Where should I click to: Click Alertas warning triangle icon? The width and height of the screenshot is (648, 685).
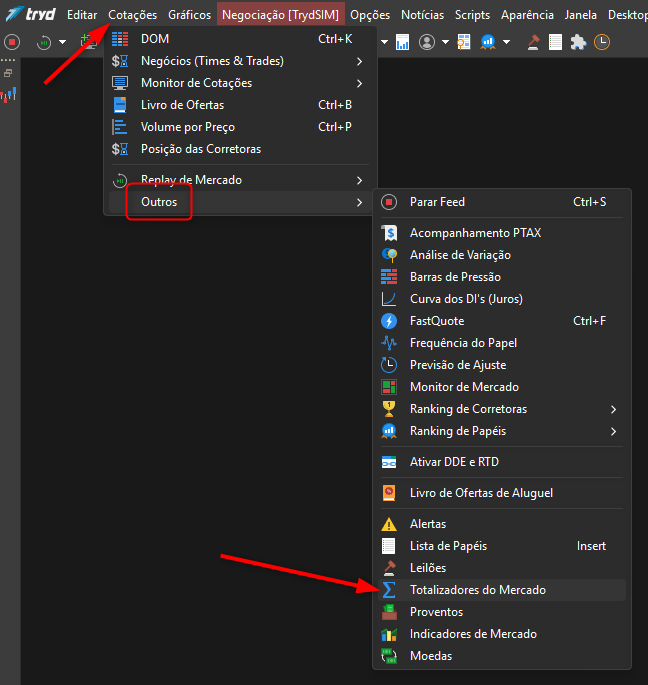pyautogui.click(x=389, y=524)
